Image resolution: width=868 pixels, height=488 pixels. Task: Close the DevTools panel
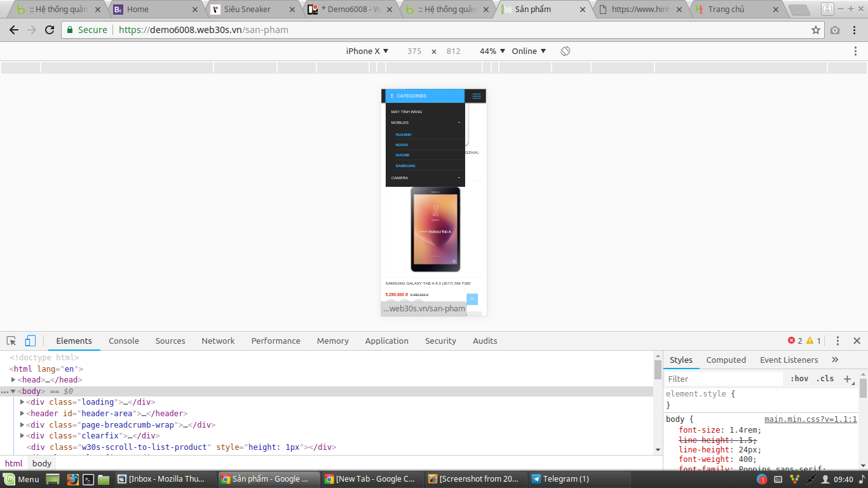[857, 341]
